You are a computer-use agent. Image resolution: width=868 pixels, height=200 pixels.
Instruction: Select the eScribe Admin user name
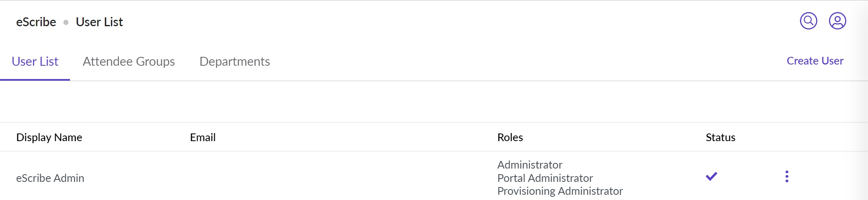coord(50,178)
